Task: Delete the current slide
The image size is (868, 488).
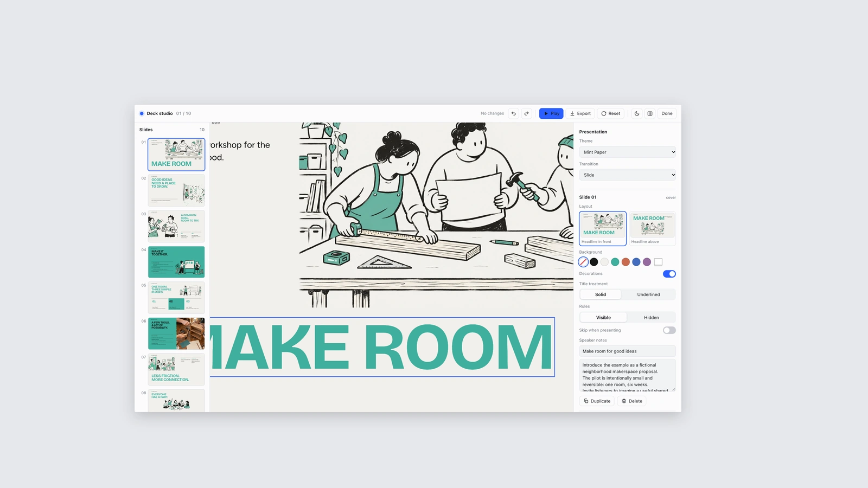Action: click(x=632, y=401)
